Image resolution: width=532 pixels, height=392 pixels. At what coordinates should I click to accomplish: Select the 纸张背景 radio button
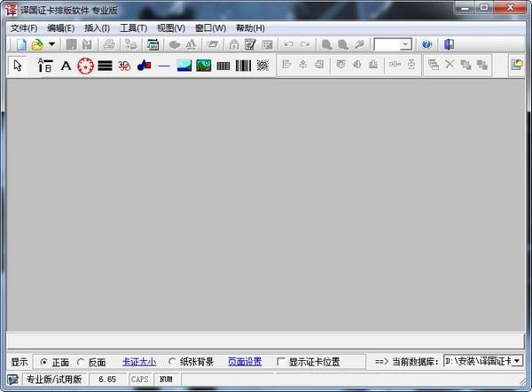(172, 362)
